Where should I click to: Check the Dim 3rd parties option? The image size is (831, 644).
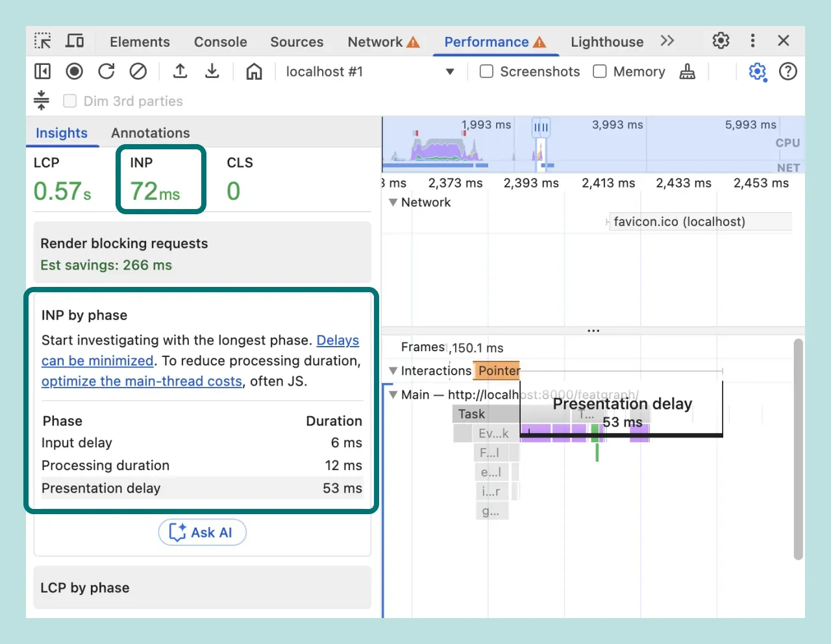(x=69, y=101)
